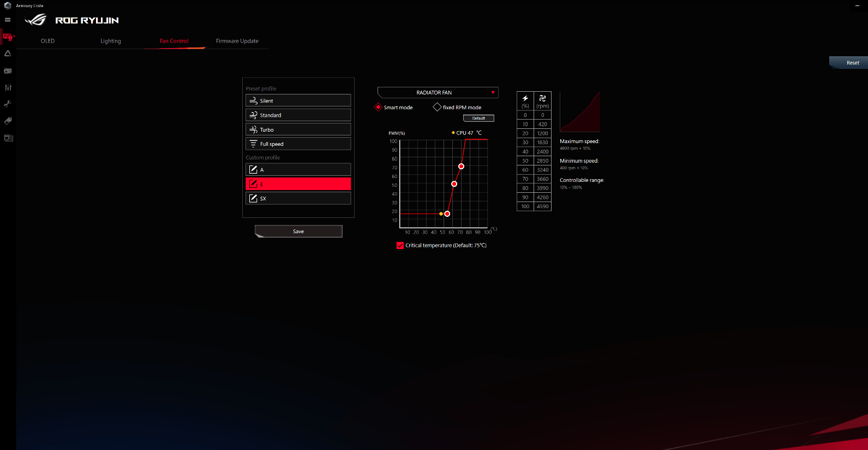This screenshot has width=868, height=450.
Task: Select the Fan Control tab
Action: [x=174, y=41]
